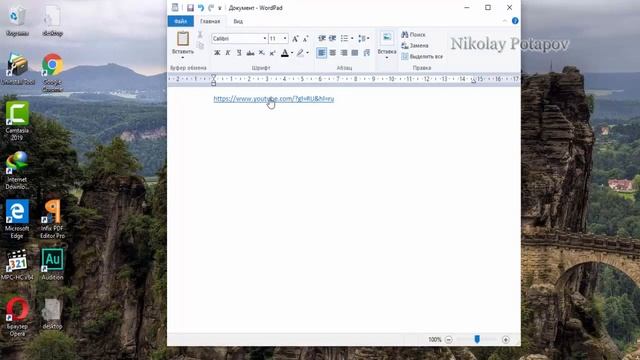Open Google Chrome desktop shortcut
The height and width of the screenshot is (360, 640).
coord(52,73)
